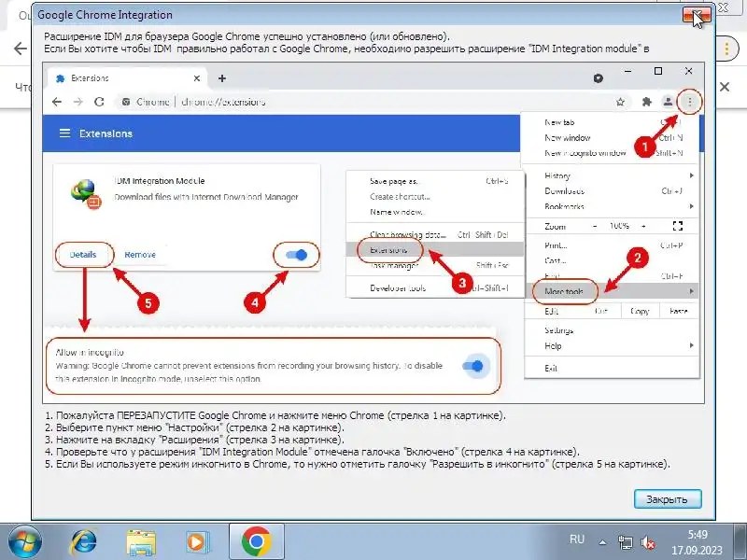Click the RU language indicator

pos(576,539)
